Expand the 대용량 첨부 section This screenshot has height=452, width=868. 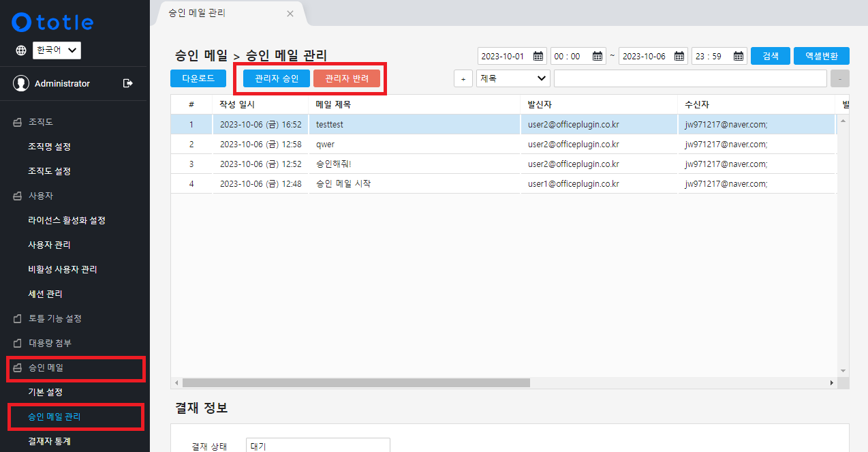(x=49, y=343)
